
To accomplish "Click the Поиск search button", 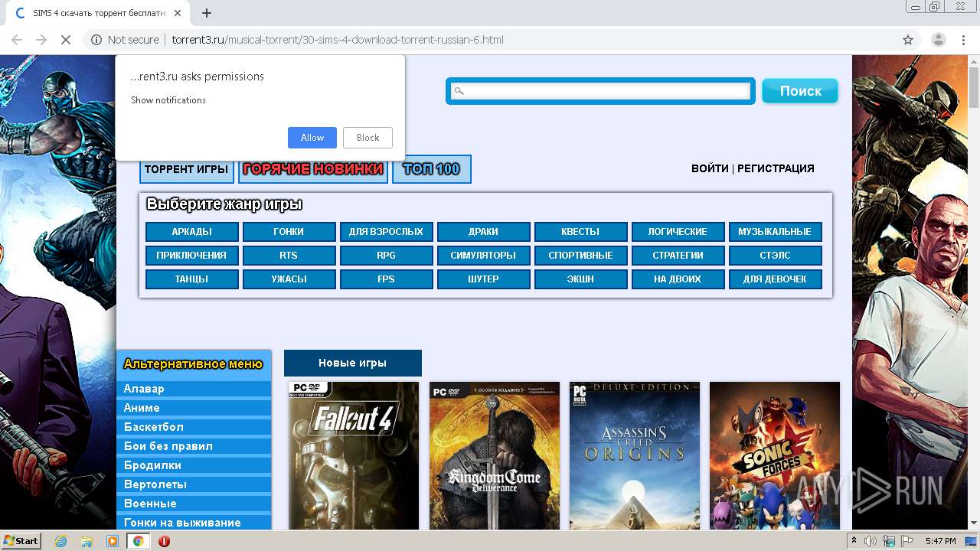I will [800, 91].
